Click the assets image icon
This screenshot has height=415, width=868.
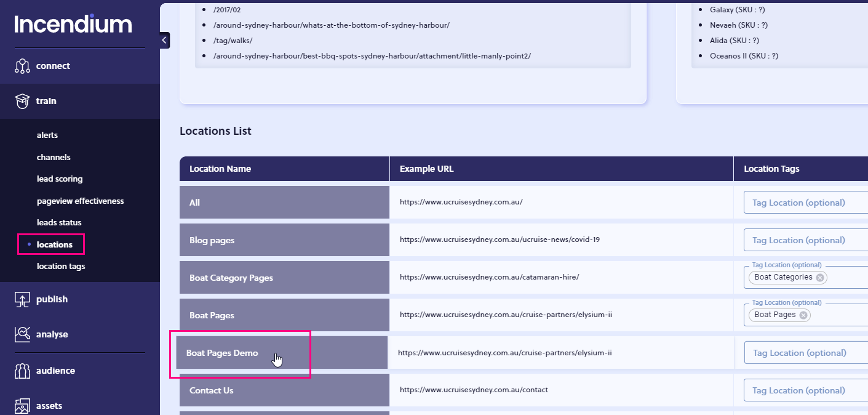pyautogui.click(x=22, y=406)
